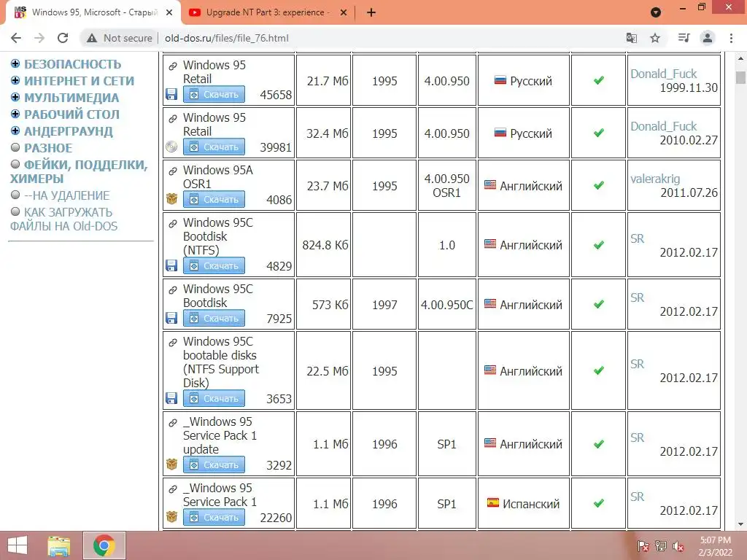
Task: Download Windows 95 Retail 21.7 Мб
Action: pos(214,94)
